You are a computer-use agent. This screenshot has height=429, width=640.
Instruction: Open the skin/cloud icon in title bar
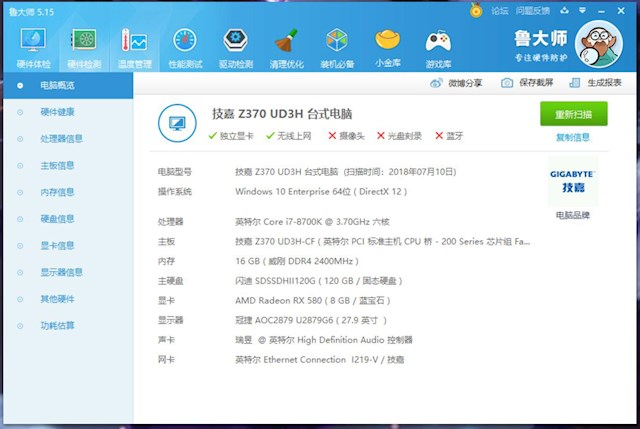[x=564, y=10]
